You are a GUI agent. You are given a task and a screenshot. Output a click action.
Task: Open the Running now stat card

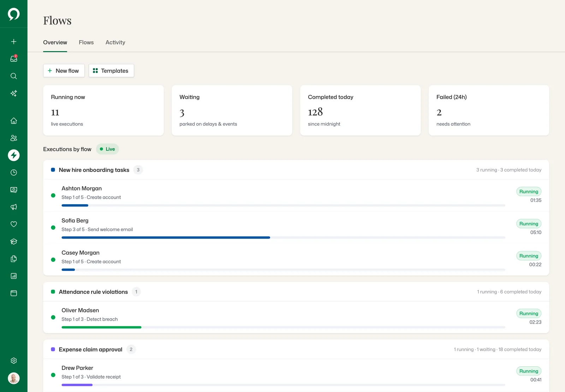103,110
